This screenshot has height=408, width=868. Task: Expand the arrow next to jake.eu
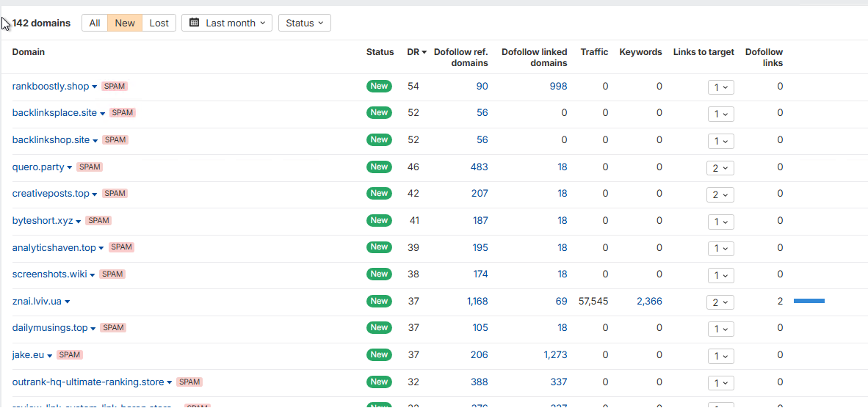coord(49,355)
